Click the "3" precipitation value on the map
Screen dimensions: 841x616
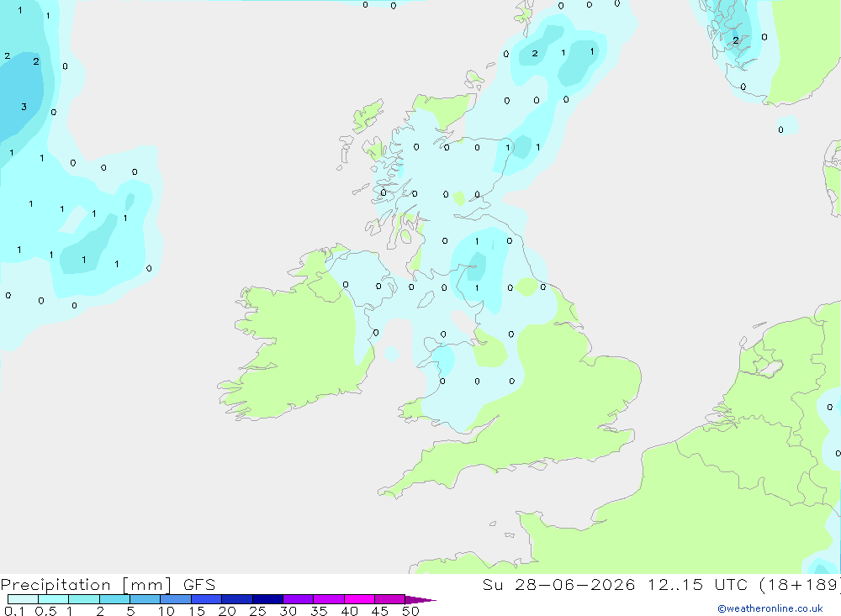tap(24, 107)
